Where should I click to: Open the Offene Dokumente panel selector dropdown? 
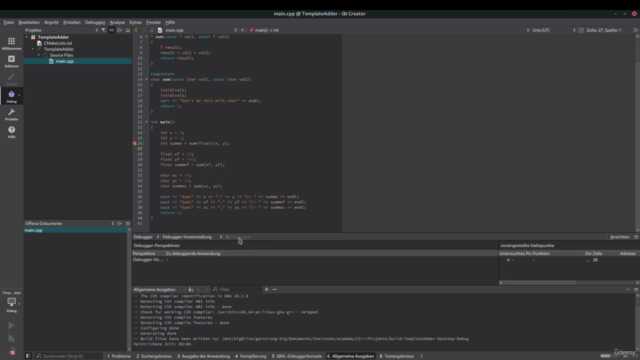[69, 224]
